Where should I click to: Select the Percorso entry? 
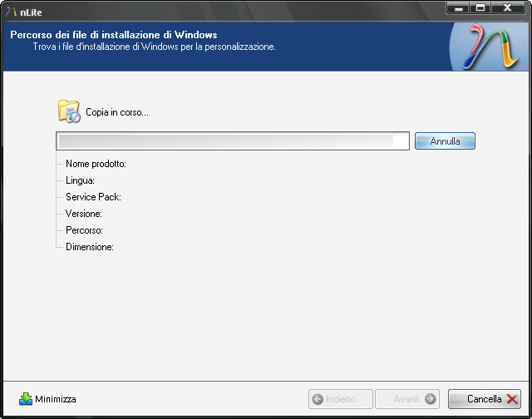pyautogui.click(x=84, y=230)
